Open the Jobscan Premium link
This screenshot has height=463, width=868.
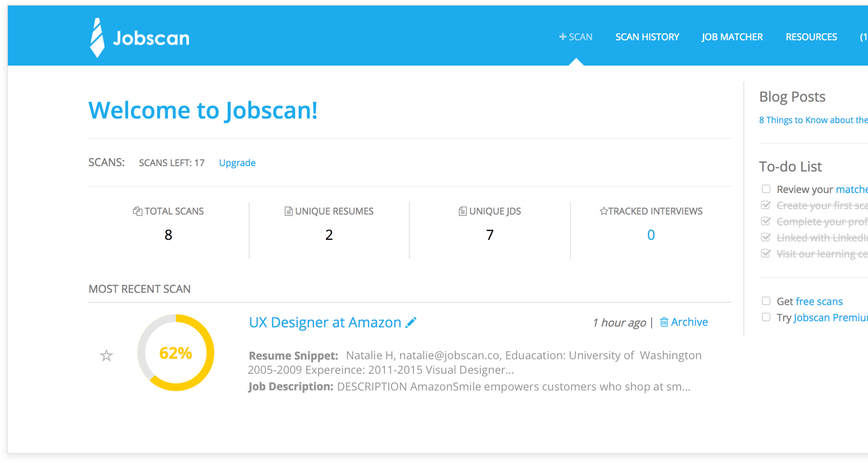[x=831, y=317]
